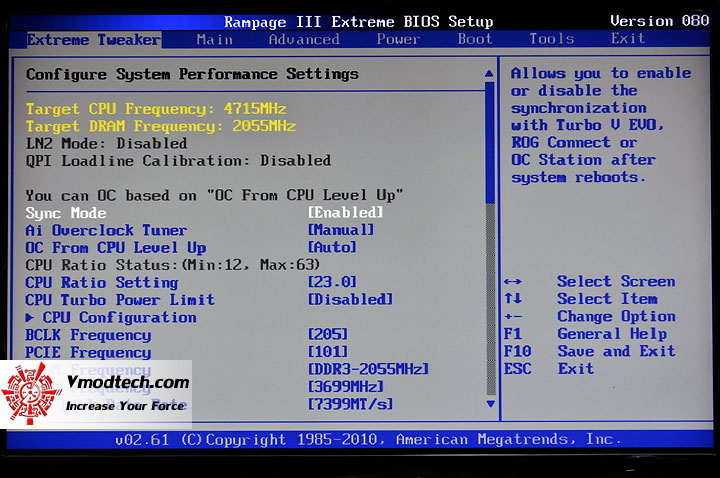Click the blue scrollbar thumb
720x478 pixels.
[490, 142]
